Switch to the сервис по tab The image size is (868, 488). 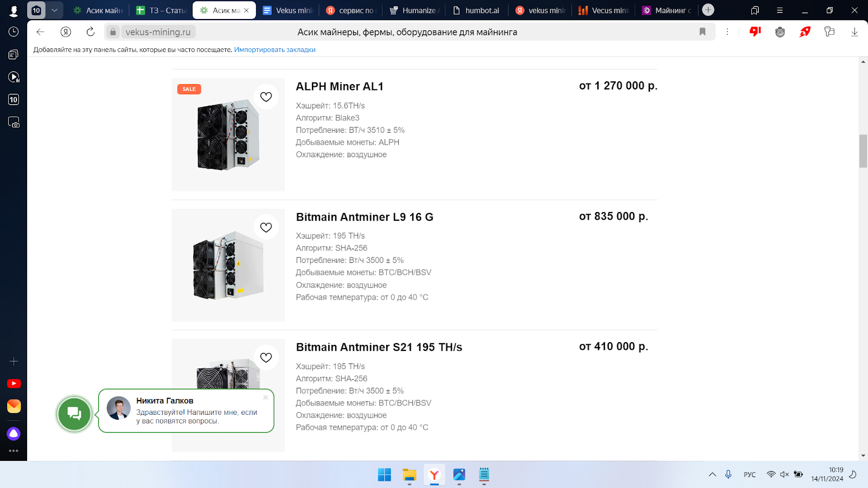351,10
